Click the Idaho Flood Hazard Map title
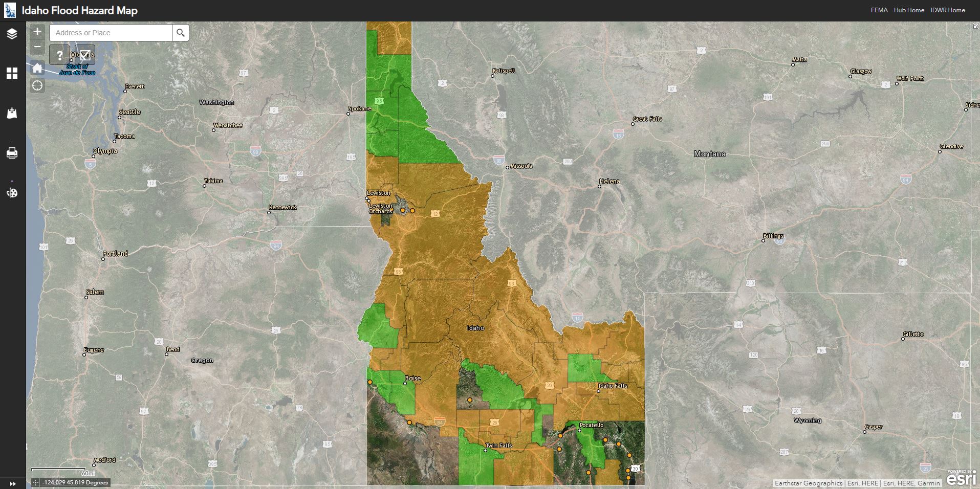Image resolution: width=980 pixels, height=489 pixels. coord(80,10)
